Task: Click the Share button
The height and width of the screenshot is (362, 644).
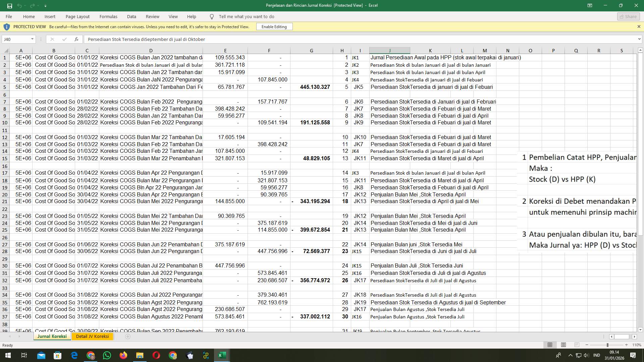Action: tap(628, 16)
